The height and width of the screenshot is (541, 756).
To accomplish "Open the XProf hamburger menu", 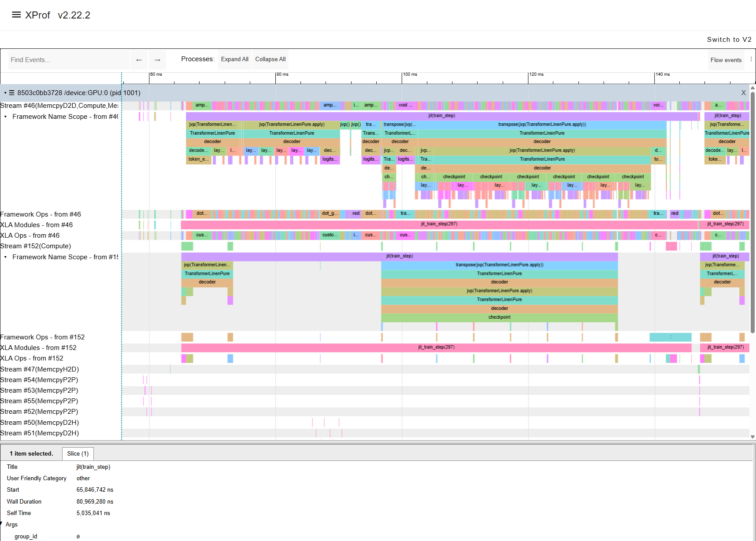I will point(16,15).
